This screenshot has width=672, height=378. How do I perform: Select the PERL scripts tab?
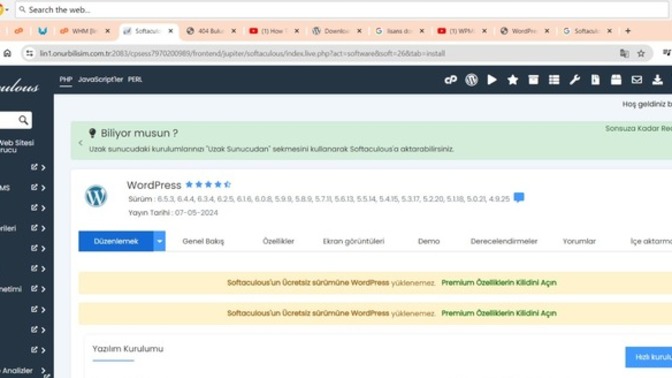(x=135, y=79)
